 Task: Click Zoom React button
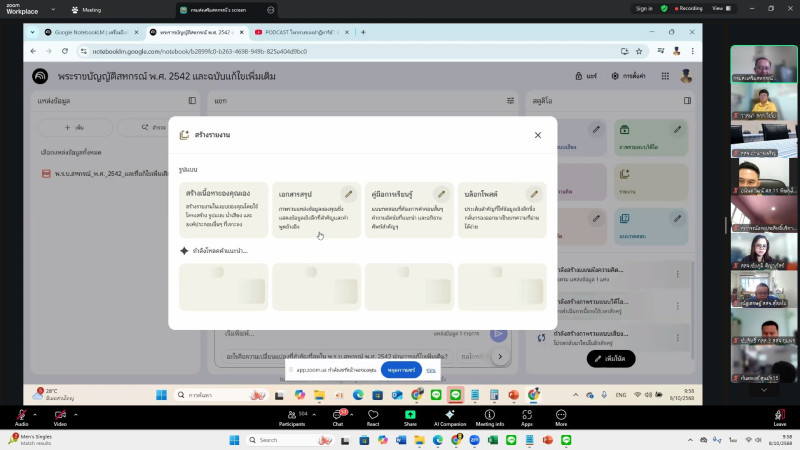[373, 416]
